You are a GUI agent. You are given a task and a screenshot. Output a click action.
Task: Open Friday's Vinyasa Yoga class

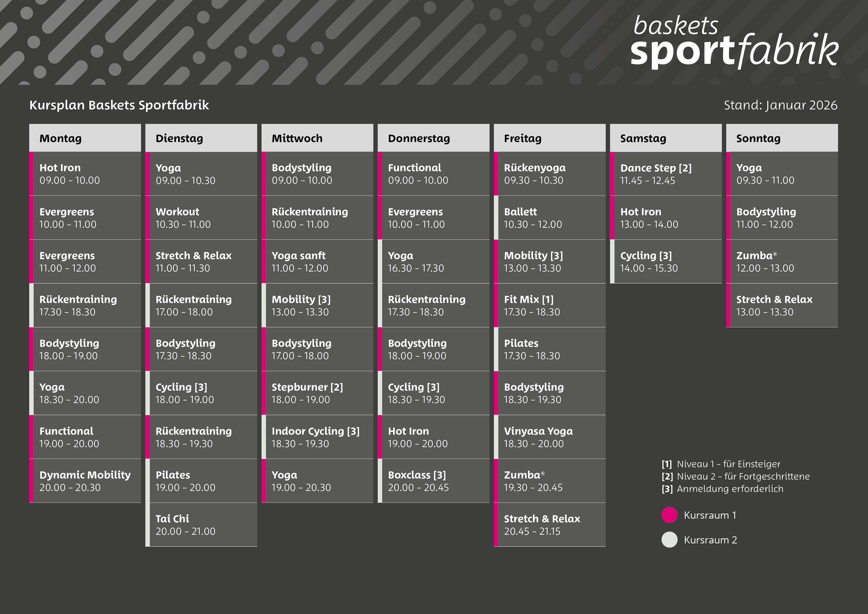click(550, 437)
